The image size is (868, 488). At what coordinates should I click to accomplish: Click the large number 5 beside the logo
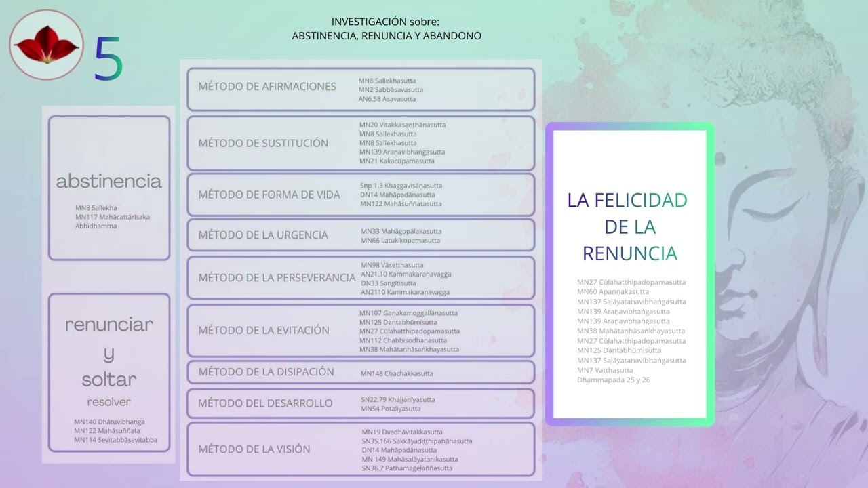click(108, 59)
